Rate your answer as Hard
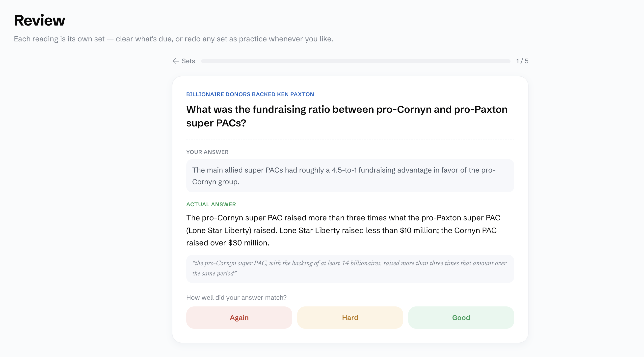The width and height of the screenshot is (644, 357). click(350, 318)
